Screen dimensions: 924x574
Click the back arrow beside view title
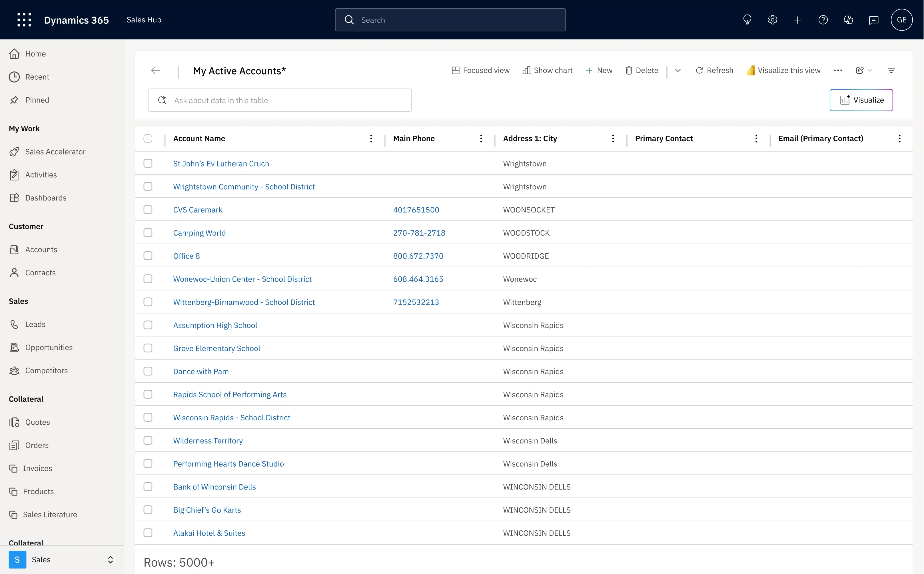(156, 70)
